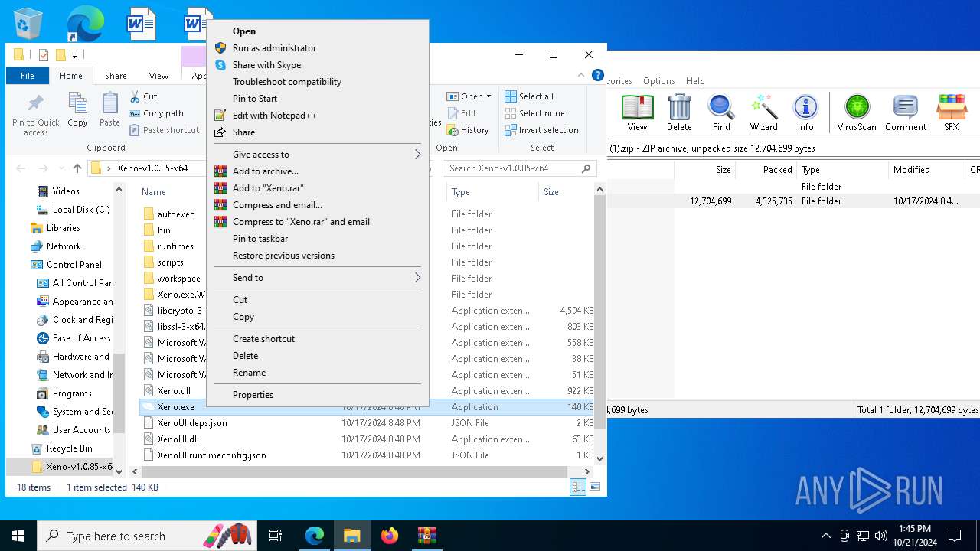Open Quick Access Toolbar customize dropdown
Image resolution: width=980 pixels, height=551 pixels.
pyautogui.click(x=74, y=55)
